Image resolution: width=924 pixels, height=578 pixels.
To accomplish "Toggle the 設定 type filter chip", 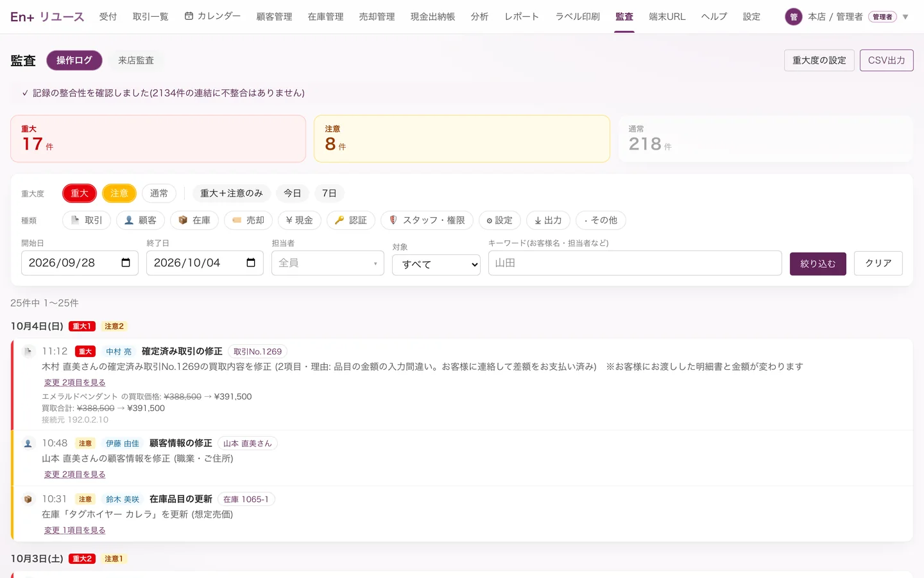I will tap(500, 220).
